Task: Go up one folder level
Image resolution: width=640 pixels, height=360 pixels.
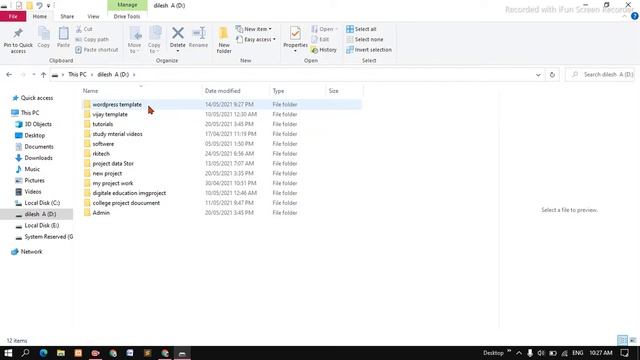Action: coord(43,75)
